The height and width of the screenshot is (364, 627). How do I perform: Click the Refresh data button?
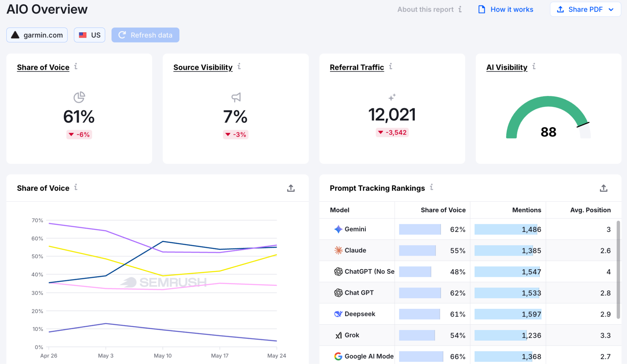pyautogui.click(x=145, y=35)
